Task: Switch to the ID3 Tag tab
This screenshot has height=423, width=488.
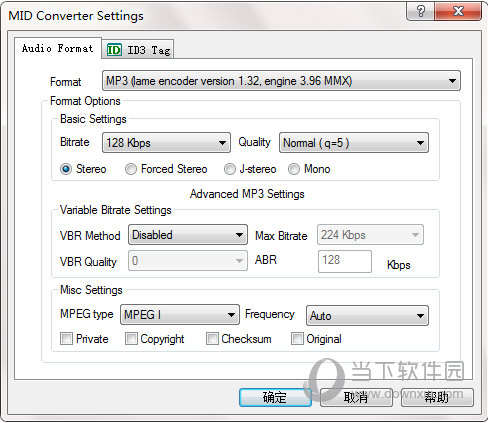Action: tap(138, 50)
